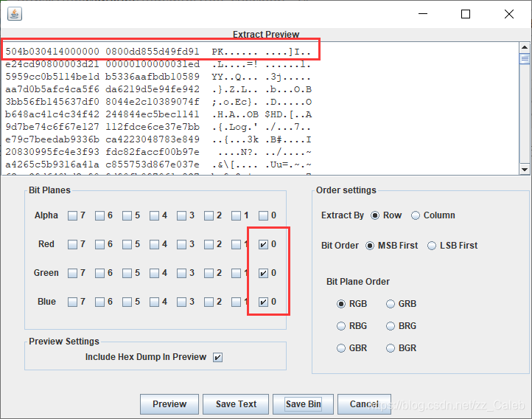Screen dimensions: 532x419
Task: Uncheck Blue bit plane 0
Action: point(263,302)
